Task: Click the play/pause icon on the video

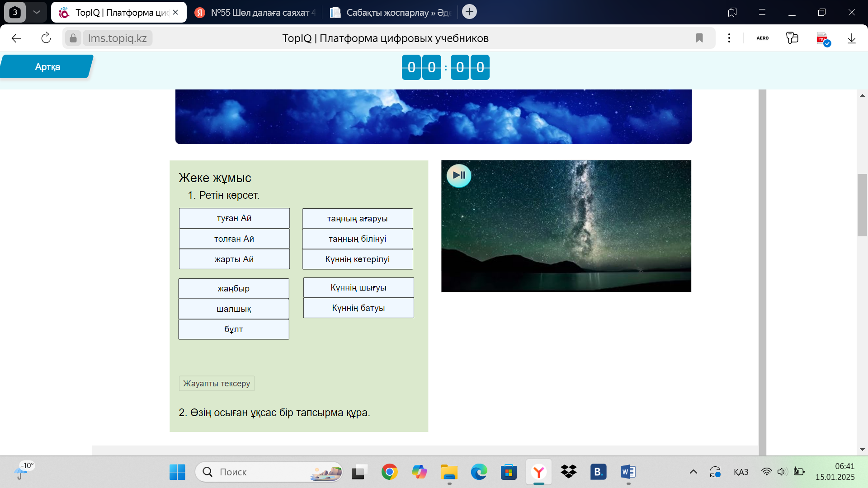Action: coord(459,175)
